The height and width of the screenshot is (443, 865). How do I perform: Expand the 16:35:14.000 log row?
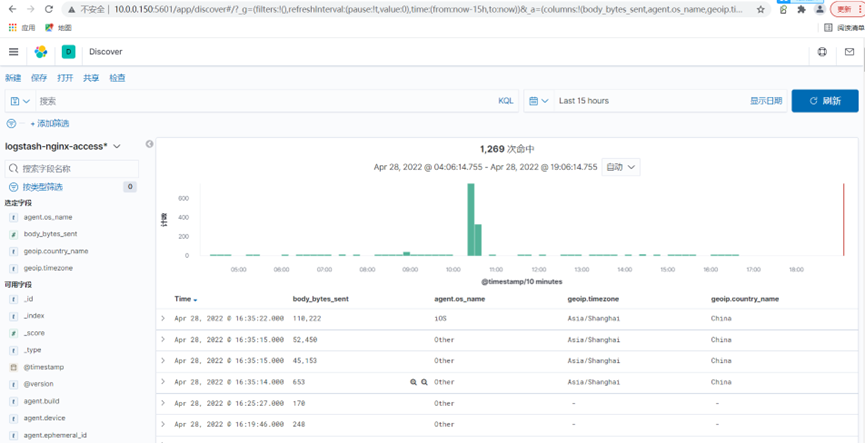point(163,381)
